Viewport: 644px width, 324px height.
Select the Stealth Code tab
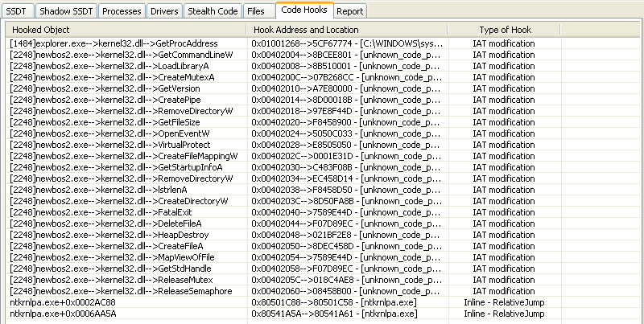pyautogui.click(x=212, y=11)
